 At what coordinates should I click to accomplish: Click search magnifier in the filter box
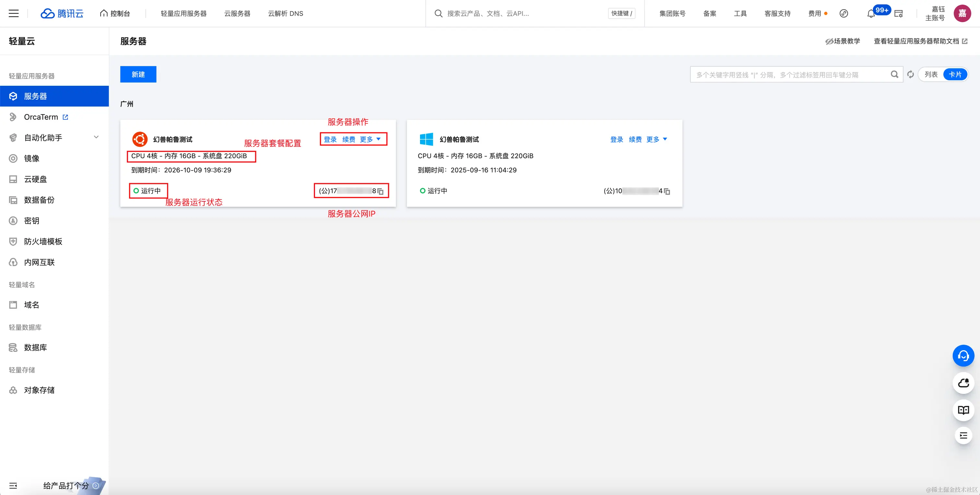894,74
